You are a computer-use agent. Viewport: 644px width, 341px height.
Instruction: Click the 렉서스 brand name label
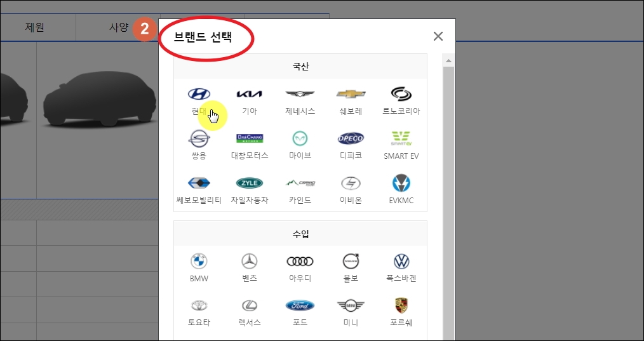[x=250, y=323]
